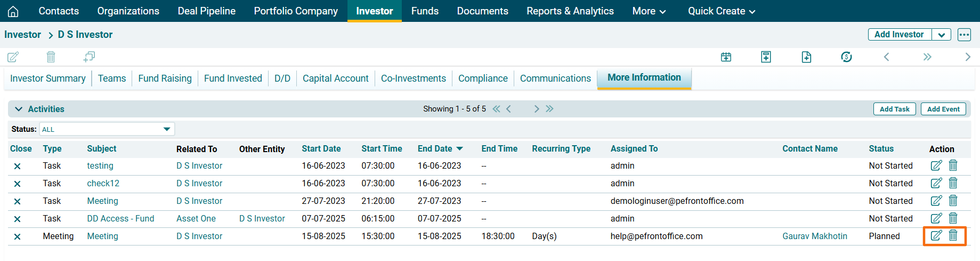This screenshot has height=261, width=980.
Task: Switch to the Capital Account tab
Action: 335,78
